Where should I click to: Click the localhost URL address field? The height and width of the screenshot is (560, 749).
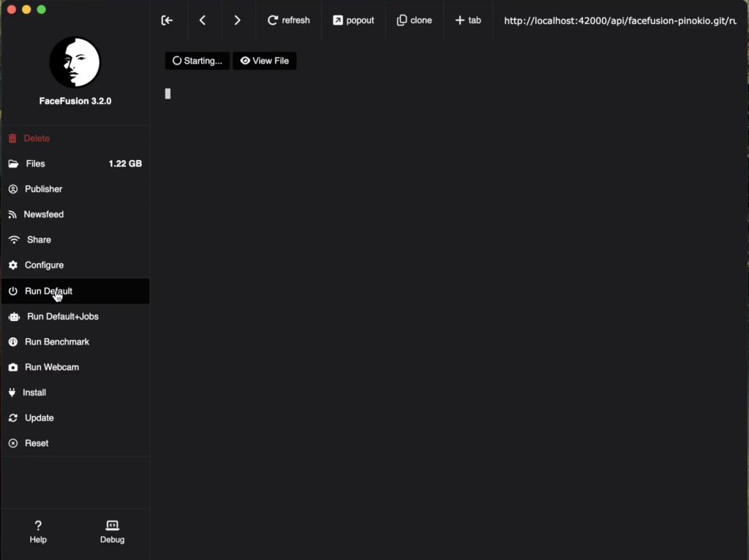coord(620,20)
